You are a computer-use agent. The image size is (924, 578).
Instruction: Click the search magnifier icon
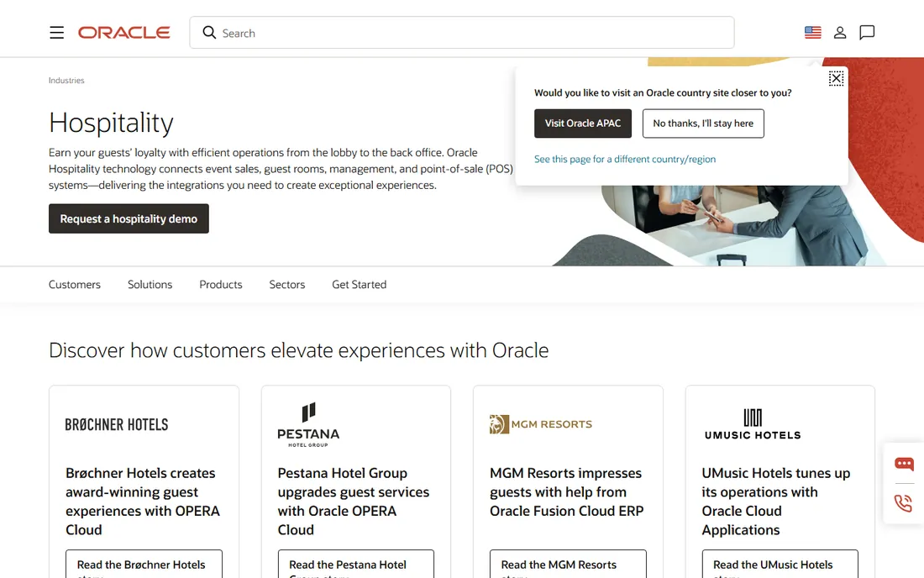click(209, 33)
